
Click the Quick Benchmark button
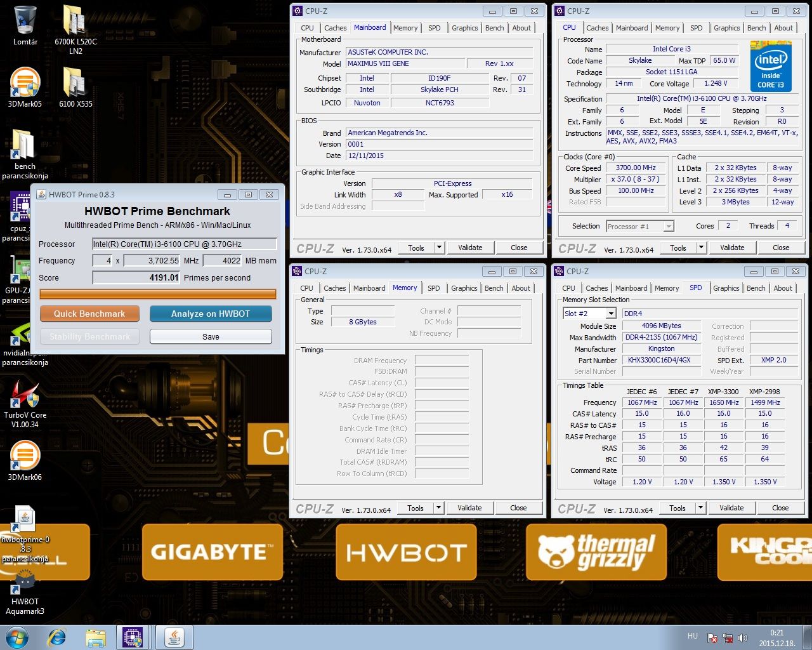pyautogui.click(x=89, y=314)
